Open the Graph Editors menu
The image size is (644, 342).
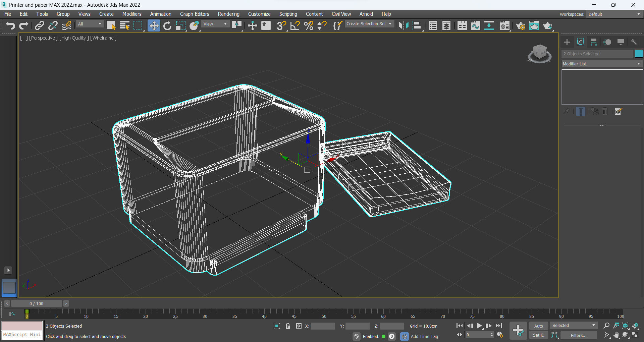(x=194, y=14)
